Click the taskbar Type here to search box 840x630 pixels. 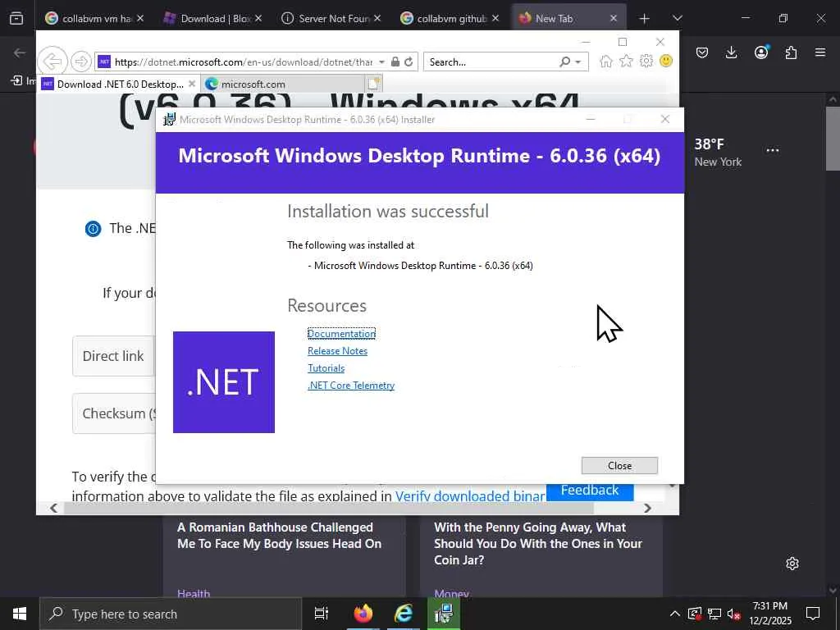[x=171, y=614]
